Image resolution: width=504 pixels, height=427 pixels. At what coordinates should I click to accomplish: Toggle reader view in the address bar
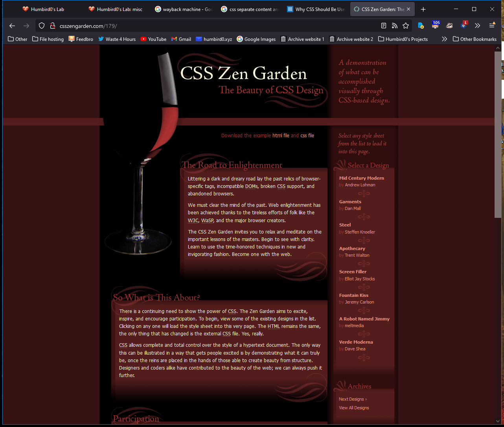click(384, 26)
